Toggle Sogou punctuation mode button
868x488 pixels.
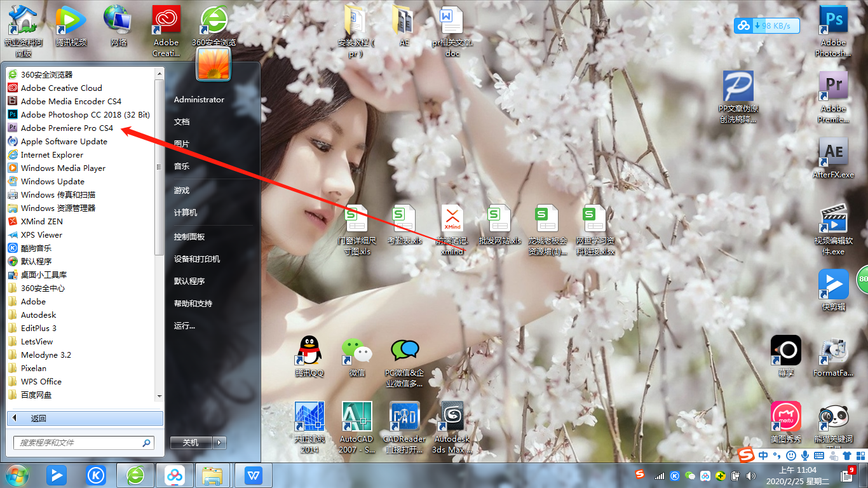[x=776, y=456]
